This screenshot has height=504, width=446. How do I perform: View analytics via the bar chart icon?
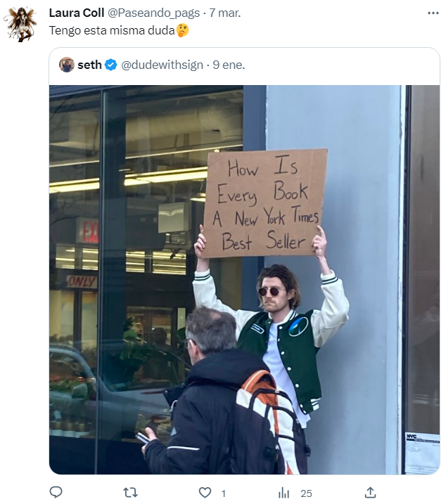(x=283, y=493)
